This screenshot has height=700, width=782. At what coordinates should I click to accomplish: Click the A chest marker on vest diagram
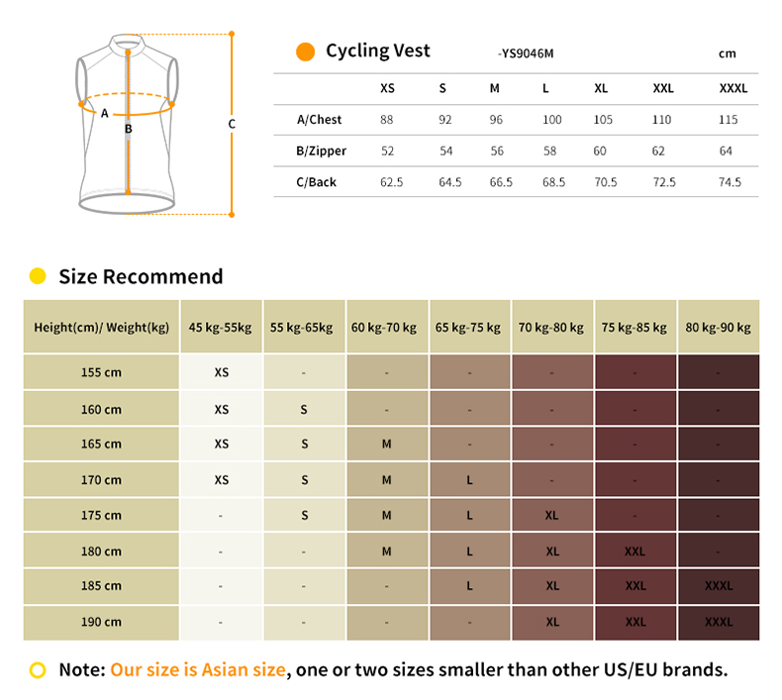click(105, 113)
